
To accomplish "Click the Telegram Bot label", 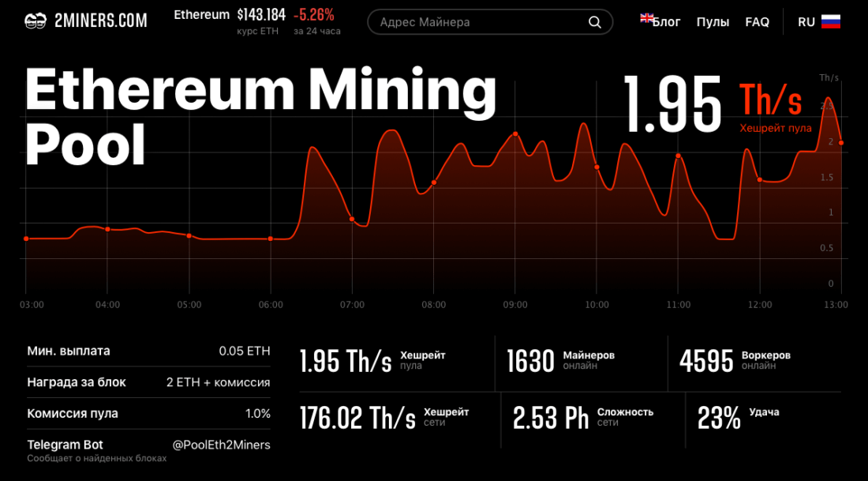I will [x=65, y=445].
